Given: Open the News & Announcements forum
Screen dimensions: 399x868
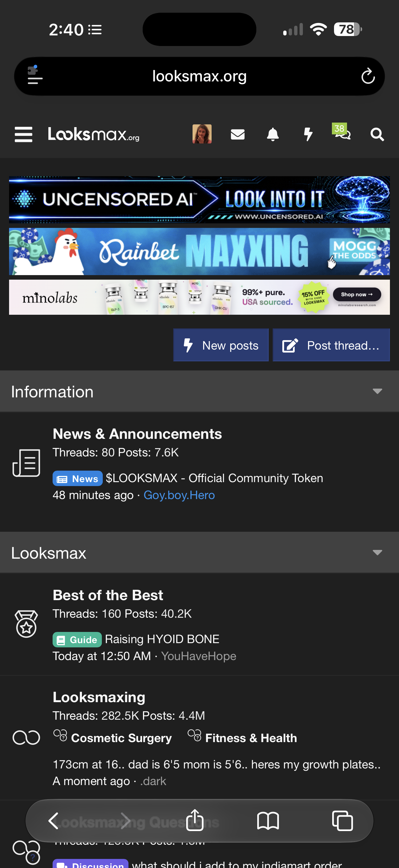Looking at the screenshot, I should point(137,434).
